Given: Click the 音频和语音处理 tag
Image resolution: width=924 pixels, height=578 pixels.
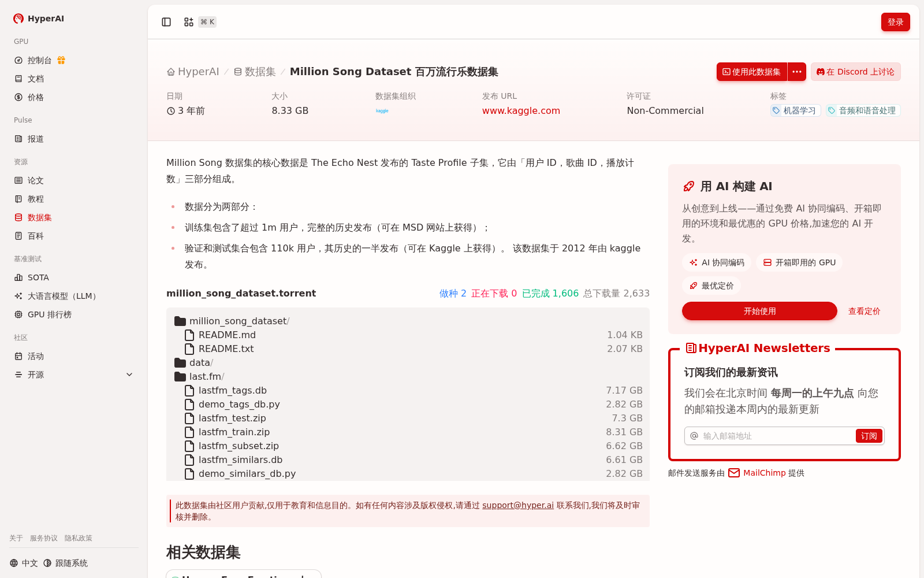Looking at the screenshot, I should tap(863, 110).
